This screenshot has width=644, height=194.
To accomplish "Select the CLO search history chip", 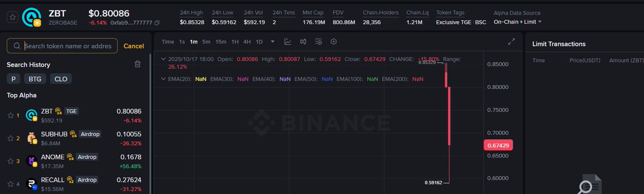I will 61,79.
